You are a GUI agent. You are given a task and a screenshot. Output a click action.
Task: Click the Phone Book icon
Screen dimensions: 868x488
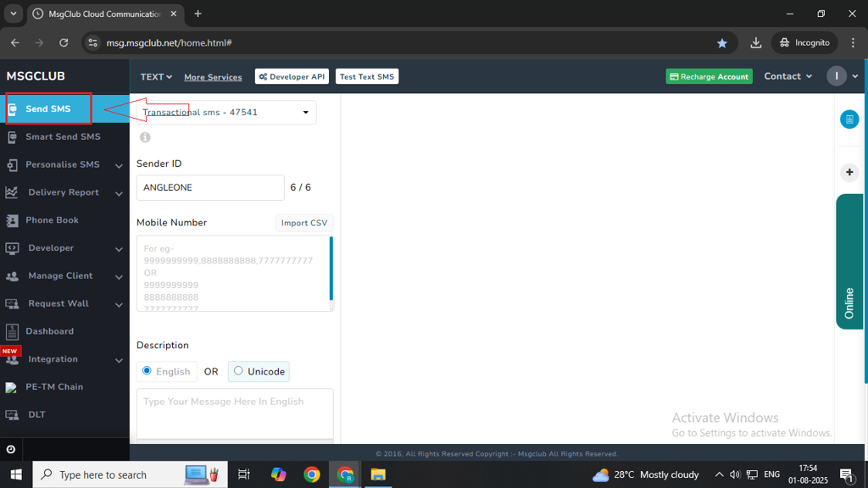coord(12,220)
